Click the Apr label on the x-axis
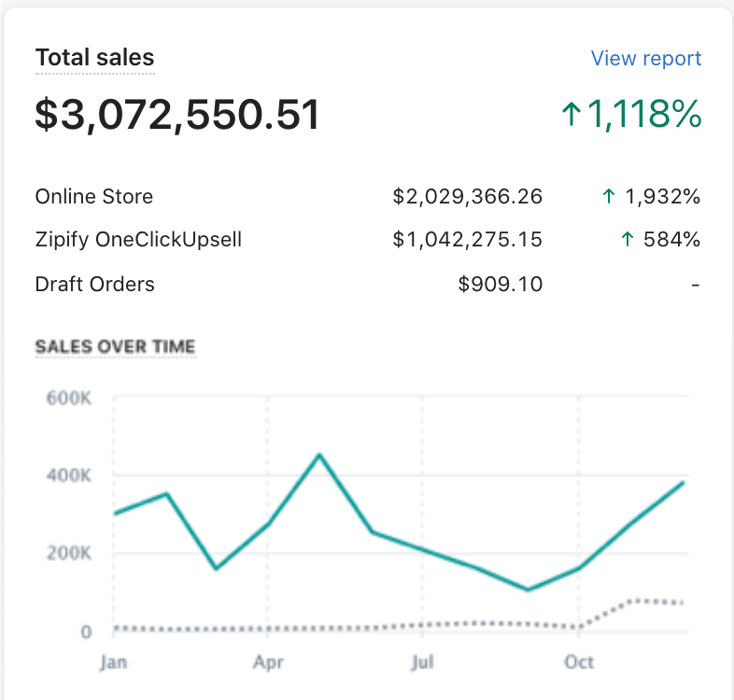Viewport: 734px width, 700px height. pos(268,663)
